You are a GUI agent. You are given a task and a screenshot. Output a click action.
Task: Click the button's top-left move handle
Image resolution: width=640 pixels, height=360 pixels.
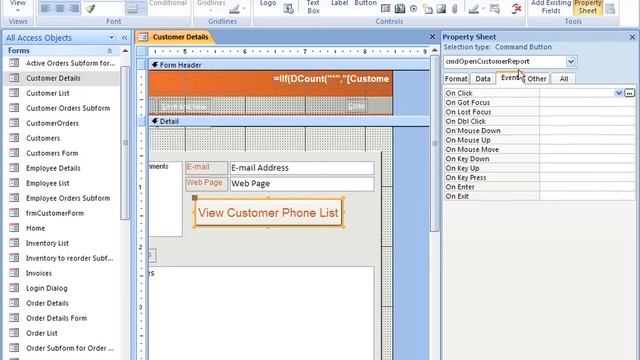coord(195,198)
